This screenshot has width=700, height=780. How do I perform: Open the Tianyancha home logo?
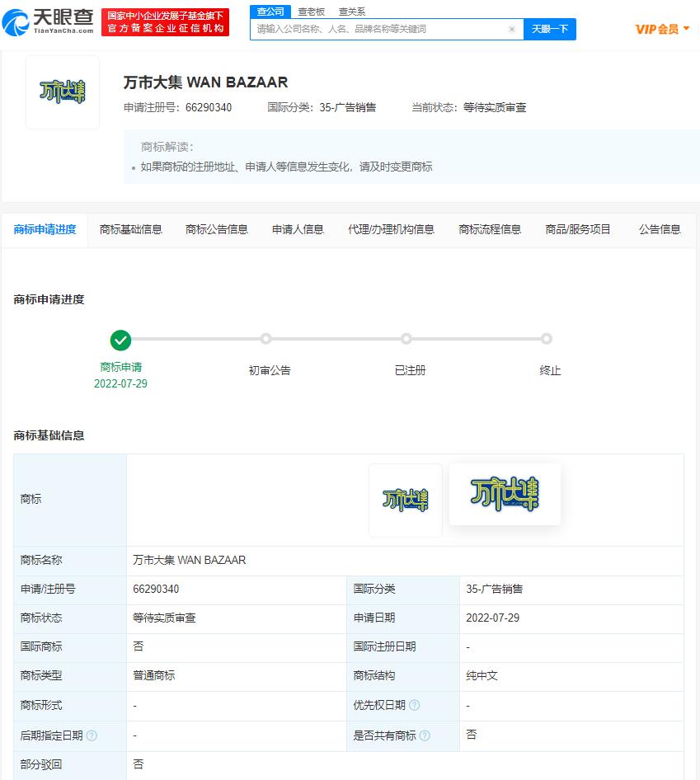click(48, 22)
